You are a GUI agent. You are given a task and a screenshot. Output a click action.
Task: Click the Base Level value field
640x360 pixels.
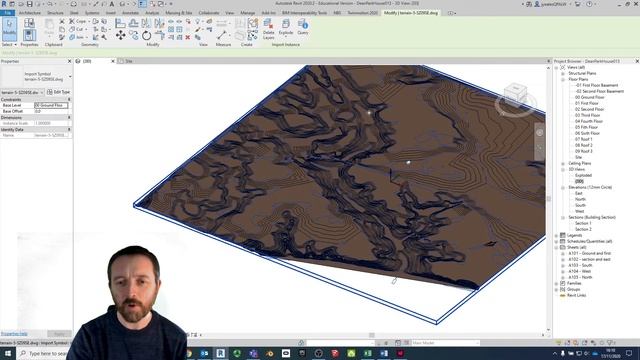coord(51,105)
